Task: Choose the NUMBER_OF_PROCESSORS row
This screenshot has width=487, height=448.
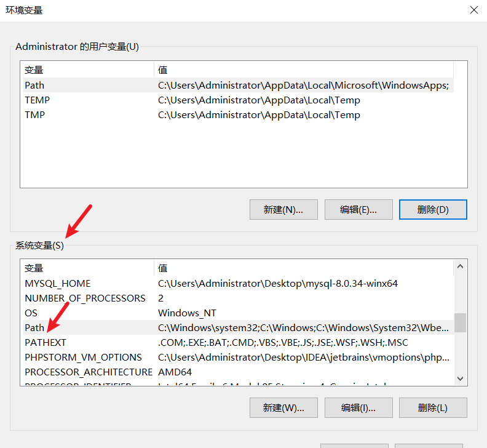Action: [85, 298]
